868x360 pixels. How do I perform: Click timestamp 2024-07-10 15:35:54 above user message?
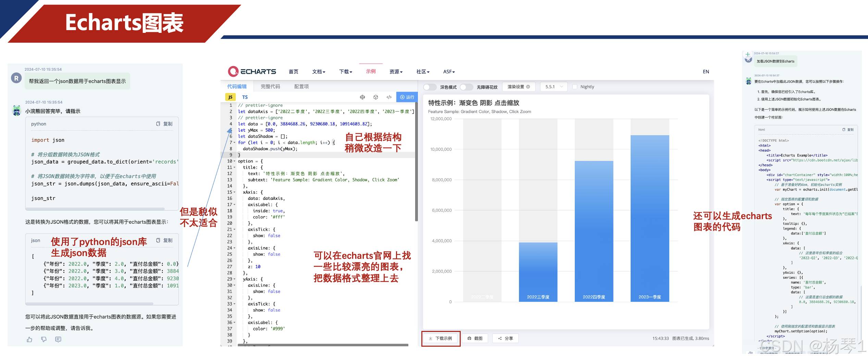point(43,69)
